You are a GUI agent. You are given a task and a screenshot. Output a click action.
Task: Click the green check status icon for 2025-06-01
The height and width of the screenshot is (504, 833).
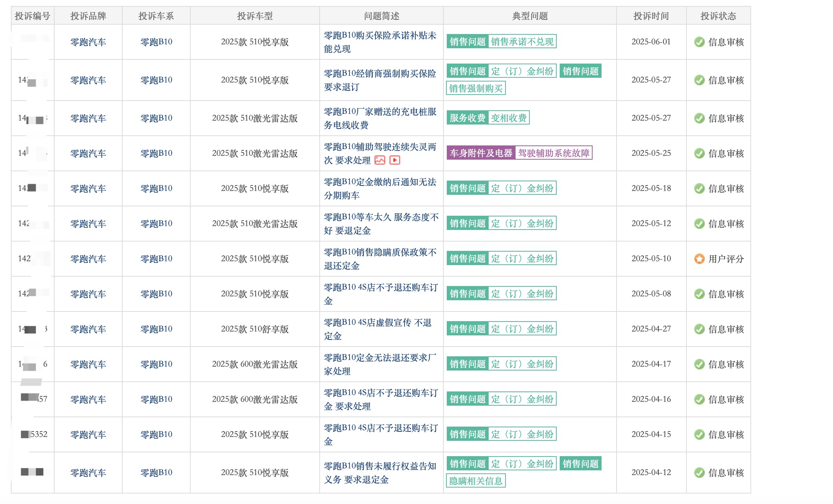[699, 42]
